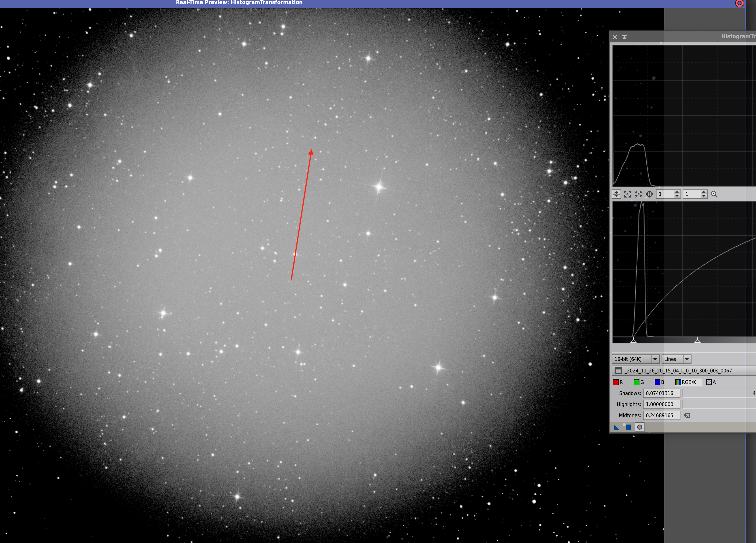Image resolution: width=756 pixels, height=543 pixels.
Task: Toggle the real-time preview circle button
Action: (x=640, y=427)
